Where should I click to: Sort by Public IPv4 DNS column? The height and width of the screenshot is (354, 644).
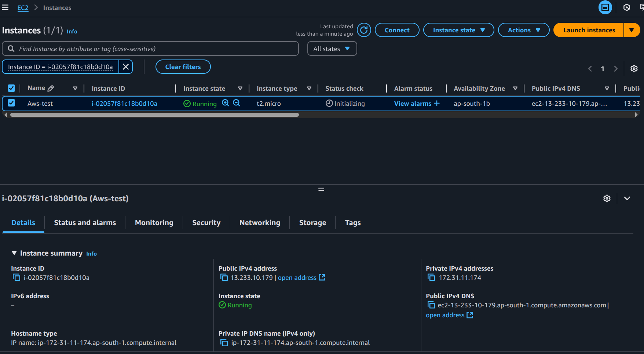click(607, 88)
